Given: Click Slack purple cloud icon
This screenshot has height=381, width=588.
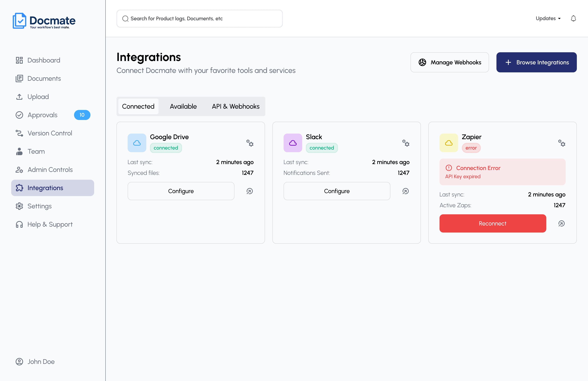Looking at the screenshot, I should pos(293,143).
